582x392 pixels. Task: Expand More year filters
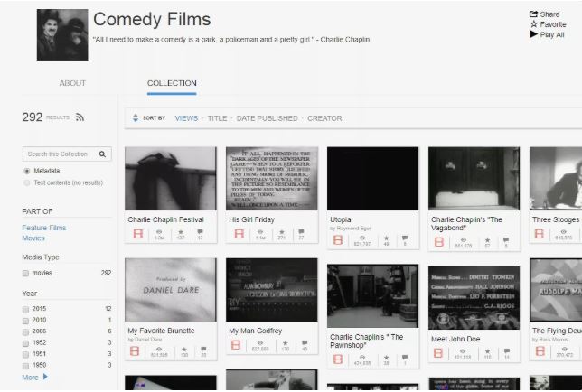click(35, 378)
